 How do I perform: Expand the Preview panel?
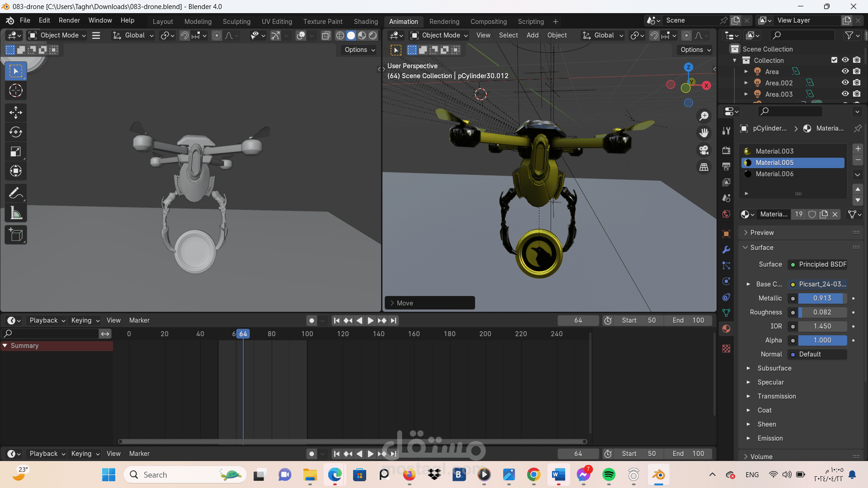click(762, 233)
